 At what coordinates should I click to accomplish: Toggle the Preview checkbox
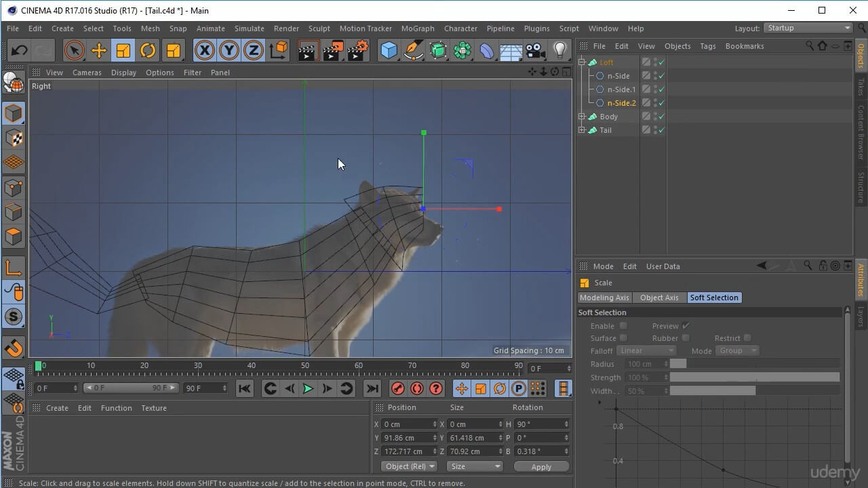pyautogui.click(x=686, y=326)
